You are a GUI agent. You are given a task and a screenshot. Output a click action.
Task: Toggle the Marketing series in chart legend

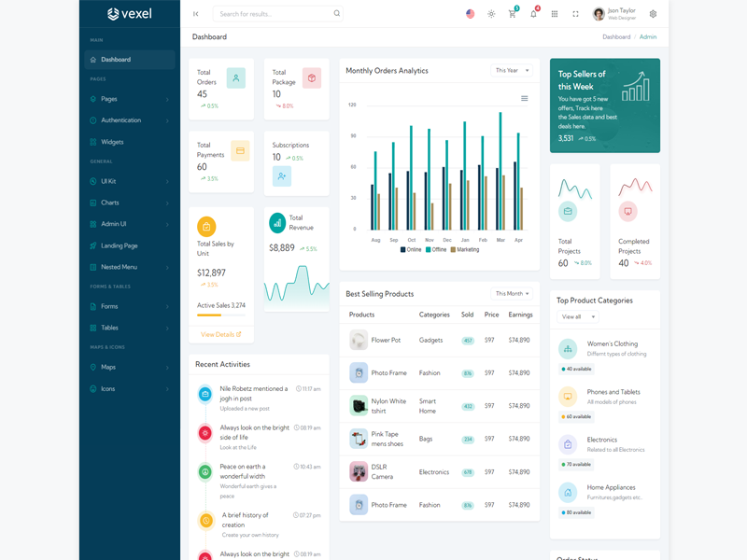click(465, 250)
